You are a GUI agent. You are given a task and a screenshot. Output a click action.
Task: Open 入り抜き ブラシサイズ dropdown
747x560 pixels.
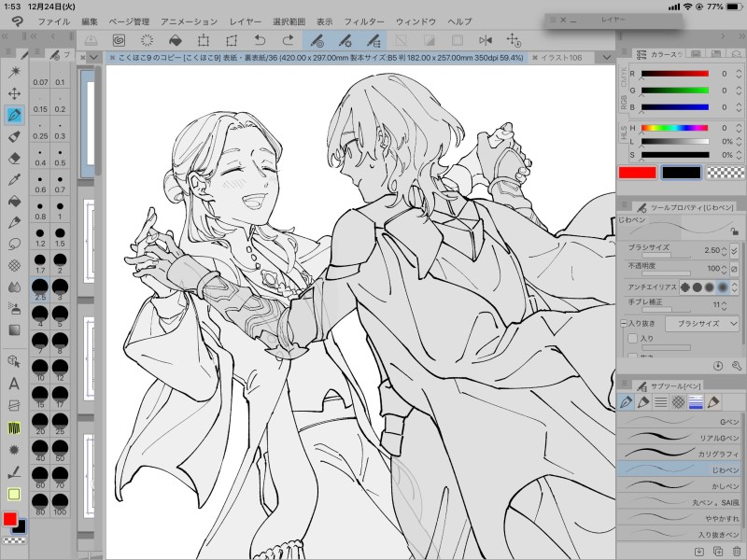[x=703, y=323]
